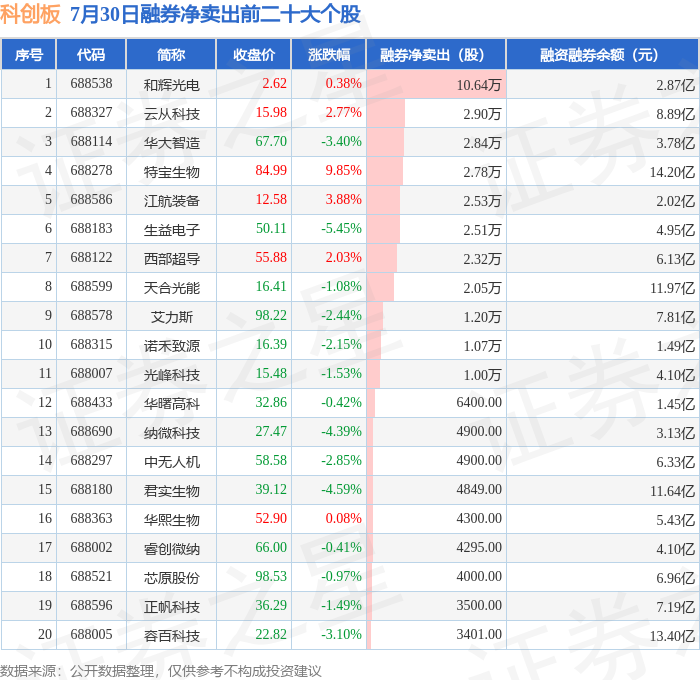This screenshot has height=680, width=700.
Task: Click the 收盘价 column header
Action: coord(254,54)
